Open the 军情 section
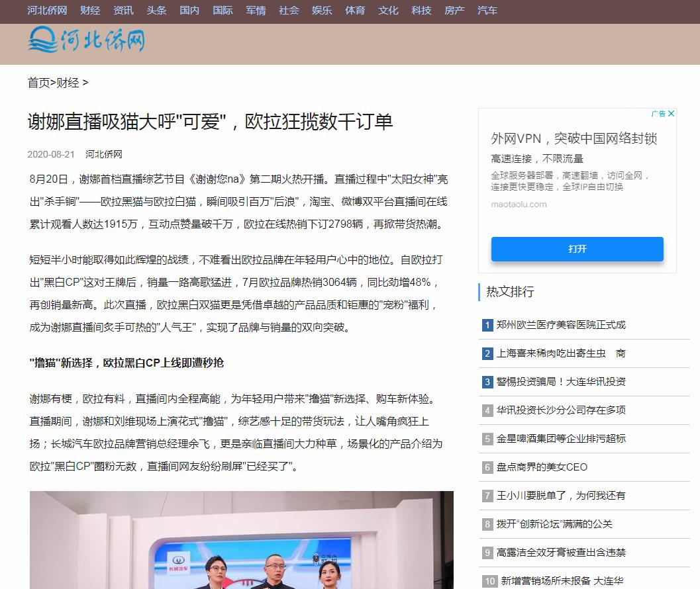 tap(256, 11)
